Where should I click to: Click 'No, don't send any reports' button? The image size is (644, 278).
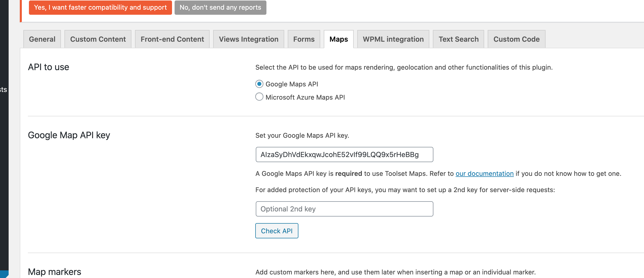click(x=220, y=7)
